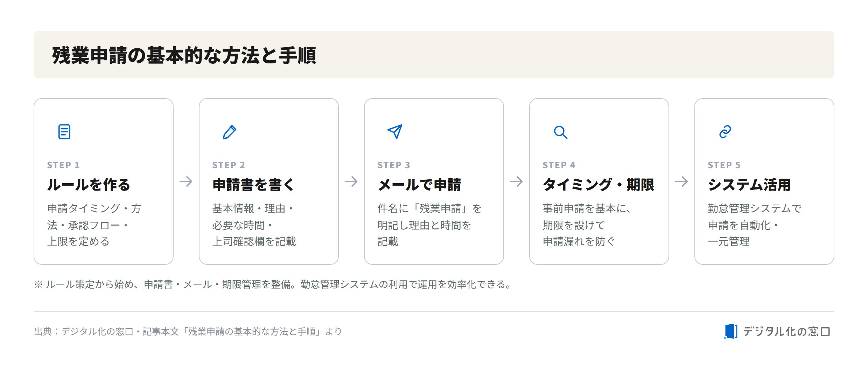This screenshot has width=868, height=372.
Task: Click the pencil icon in Step 2
Action: click(230, 132)
